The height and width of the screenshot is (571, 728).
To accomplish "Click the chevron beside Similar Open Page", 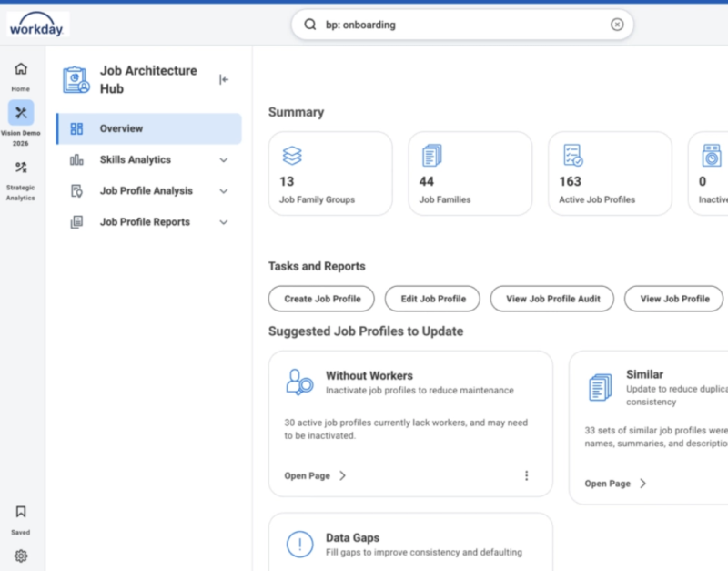I will point(643,484).
